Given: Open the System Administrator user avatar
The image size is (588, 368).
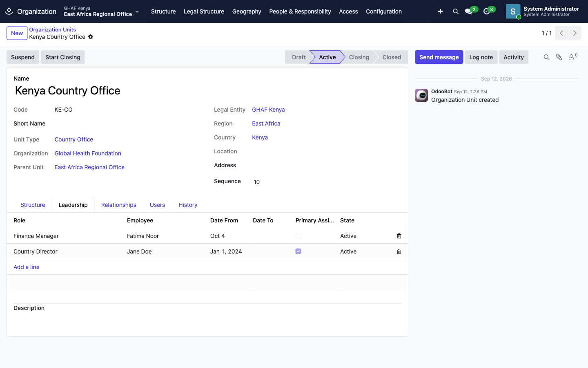Looking at the screenshot, I should [x=513, y=11].
